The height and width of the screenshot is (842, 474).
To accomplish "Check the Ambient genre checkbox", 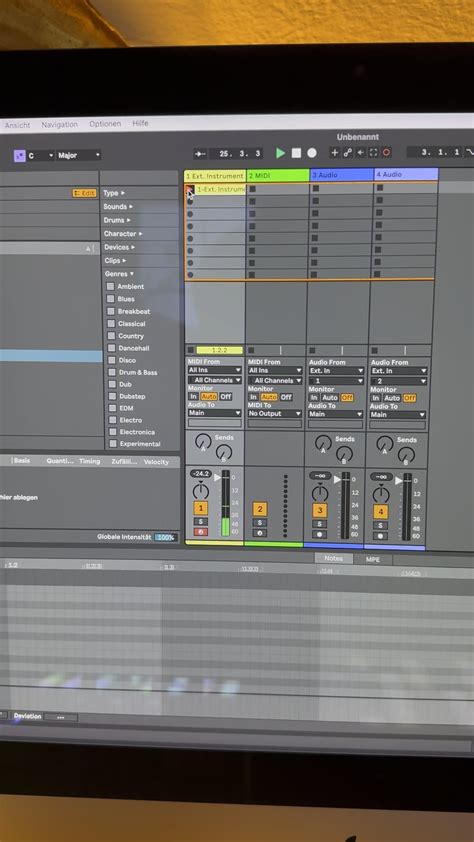I will click(x=111, y=286).
